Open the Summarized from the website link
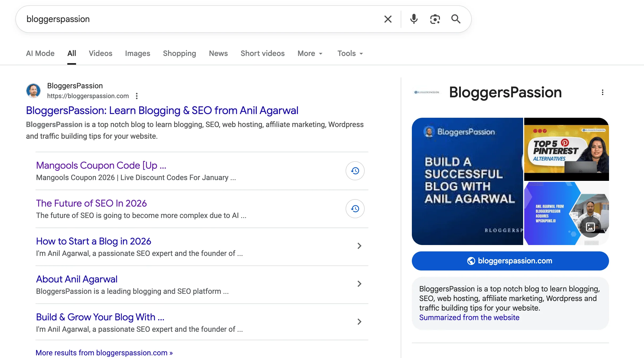This screenshot has height=358, width=644. (469, 317)
